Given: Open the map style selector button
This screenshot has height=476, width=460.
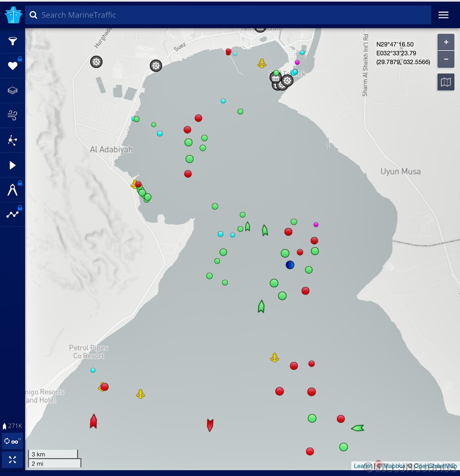Looking at the screenshot, I should (446, 82).
